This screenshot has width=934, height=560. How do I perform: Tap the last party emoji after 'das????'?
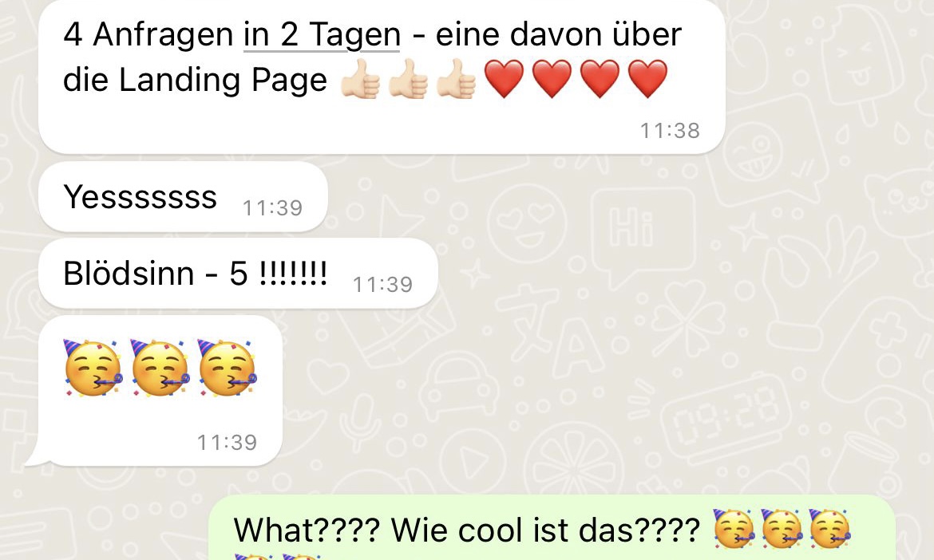[829, 528]
